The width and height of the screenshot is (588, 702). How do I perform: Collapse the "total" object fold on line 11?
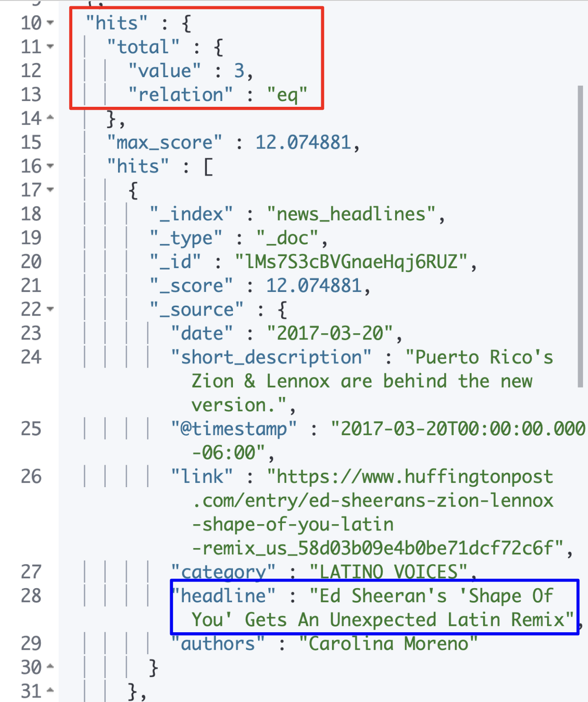[50, 46]
